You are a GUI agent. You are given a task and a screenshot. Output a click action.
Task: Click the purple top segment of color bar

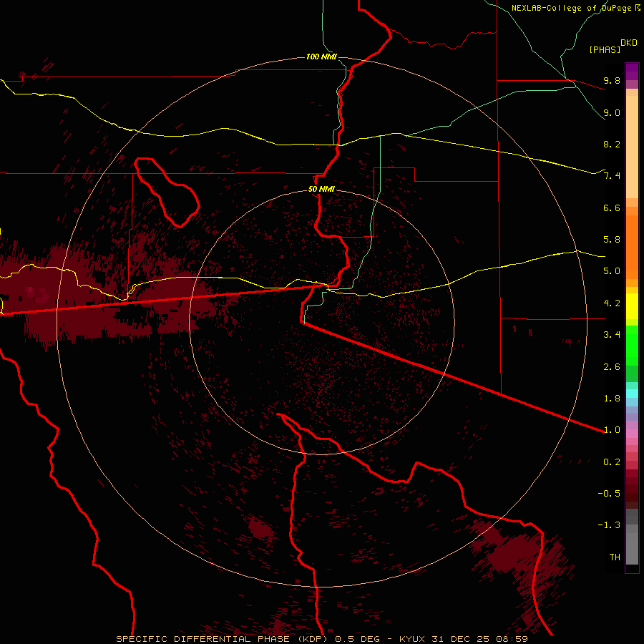click(x=632, y=72)
